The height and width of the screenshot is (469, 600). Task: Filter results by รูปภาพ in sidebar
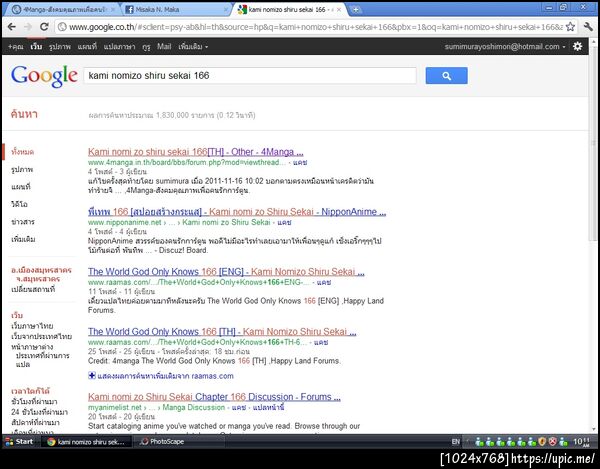[x=22, y=169]
